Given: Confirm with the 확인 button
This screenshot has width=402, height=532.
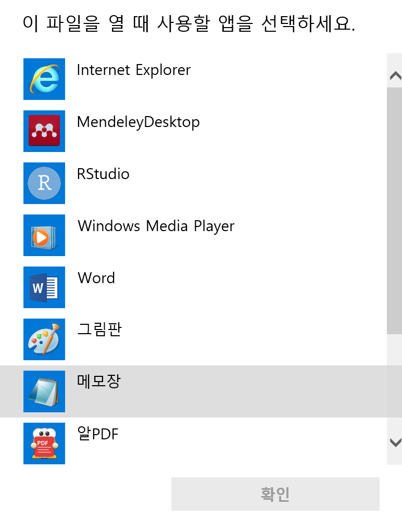Looking at the screenshot, I should [x=275, y=494].
